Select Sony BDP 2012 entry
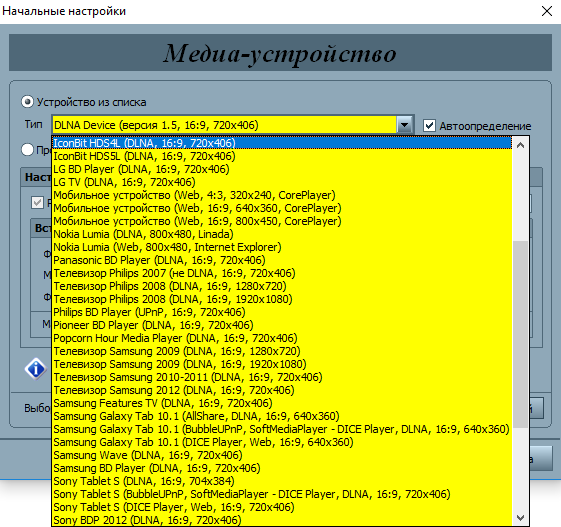Viewport: 561px width, 527px height. pos(282,520)
